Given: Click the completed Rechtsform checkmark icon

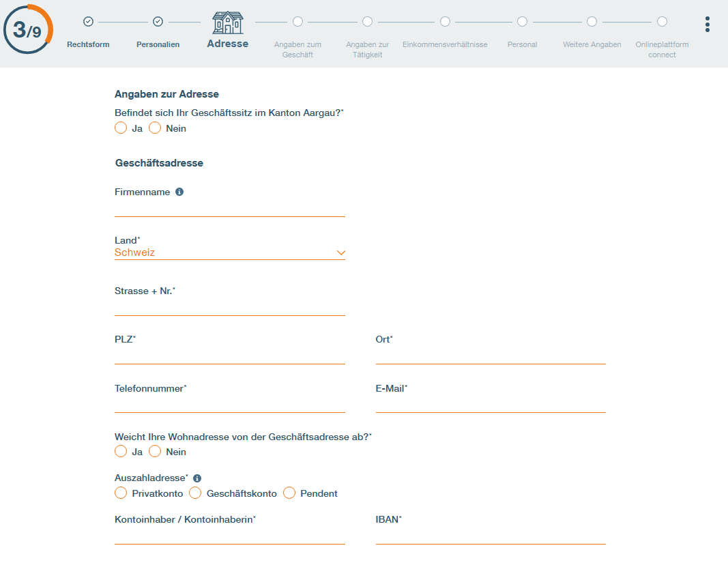Looking at the screenshot, I should coord(88,22).
